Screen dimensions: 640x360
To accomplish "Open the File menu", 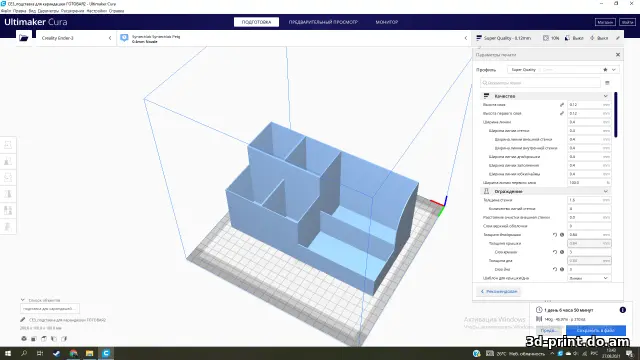I will [x=6, y=11].
